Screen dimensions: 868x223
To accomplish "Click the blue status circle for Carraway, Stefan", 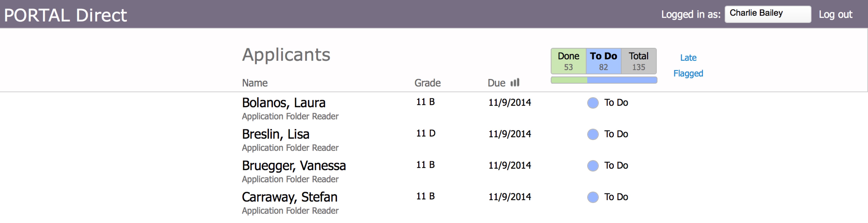I will tap(593, 197).
